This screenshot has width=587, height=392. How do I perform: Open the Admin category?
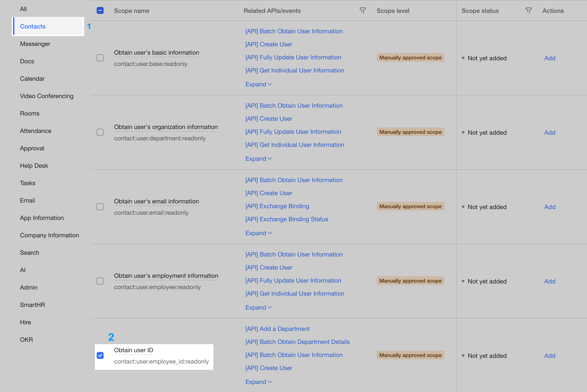click(x=29, y=287)
